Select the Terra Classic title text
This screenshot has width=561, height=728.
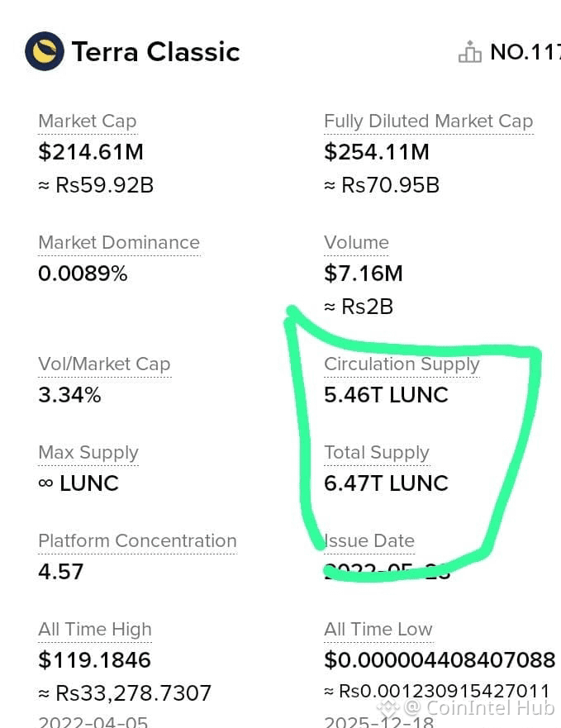[155, 51]
